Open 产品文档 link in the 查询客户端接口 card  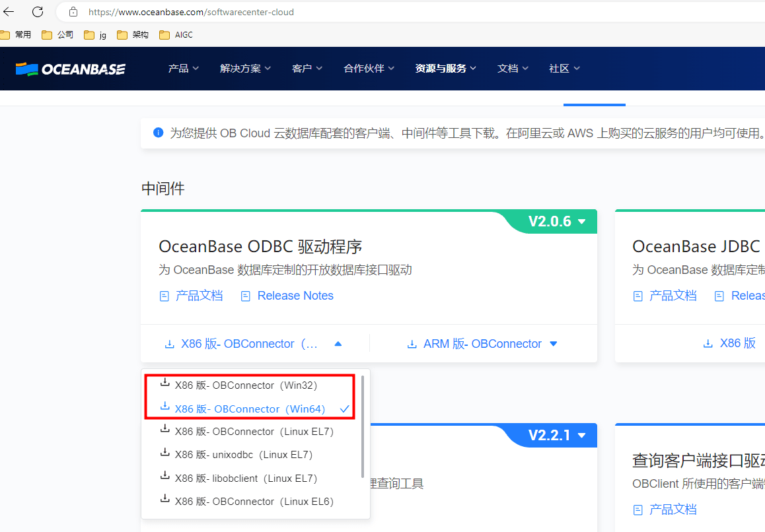pos(673,510)
